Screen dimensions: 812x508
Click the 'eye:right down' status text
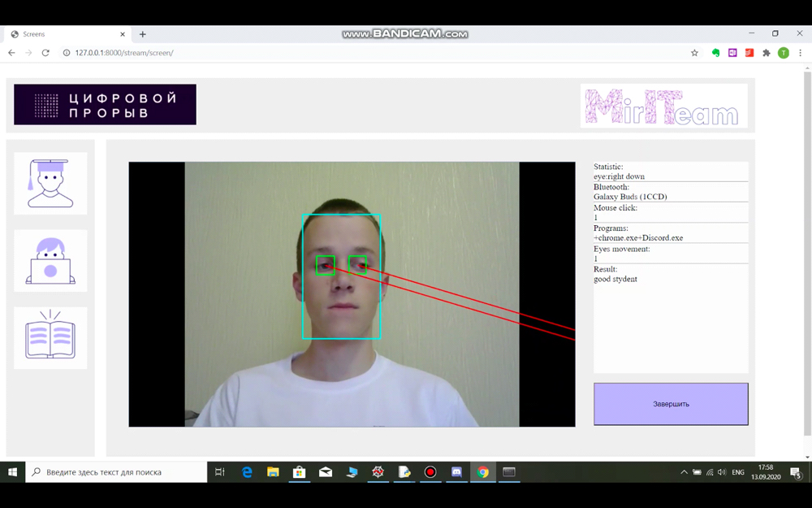point(619,176)
